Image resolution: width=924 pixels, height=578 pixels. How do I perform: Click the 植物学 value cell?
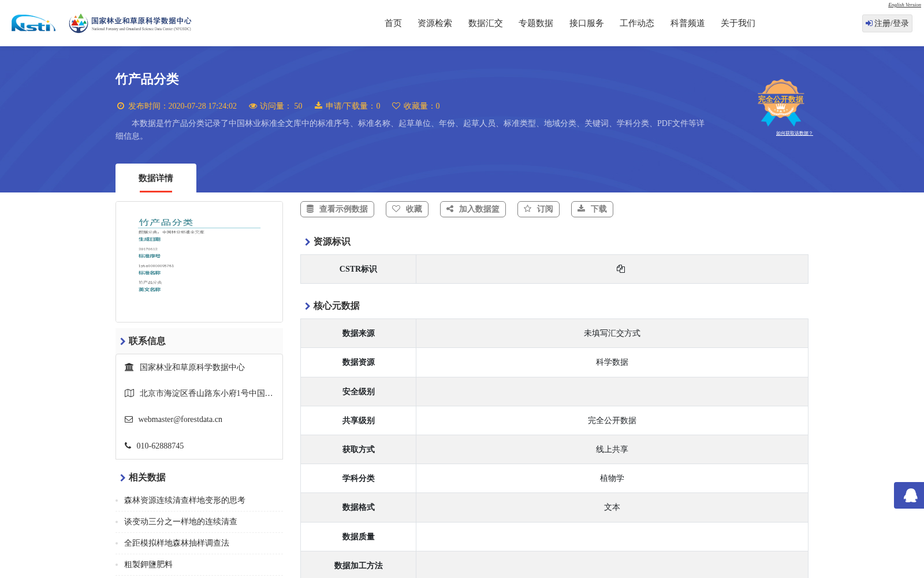[x=612, y=479]
